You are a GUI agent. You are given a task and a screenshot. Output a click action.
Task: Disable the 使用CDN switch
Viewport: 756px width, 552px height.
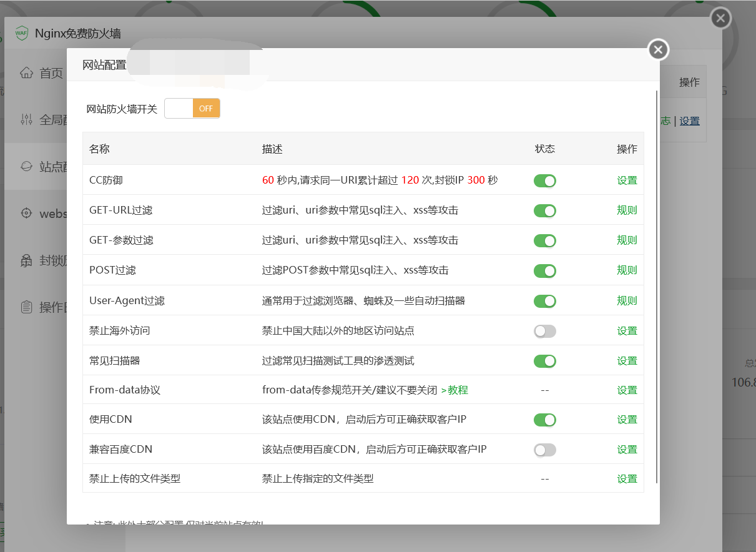point(545,420)
